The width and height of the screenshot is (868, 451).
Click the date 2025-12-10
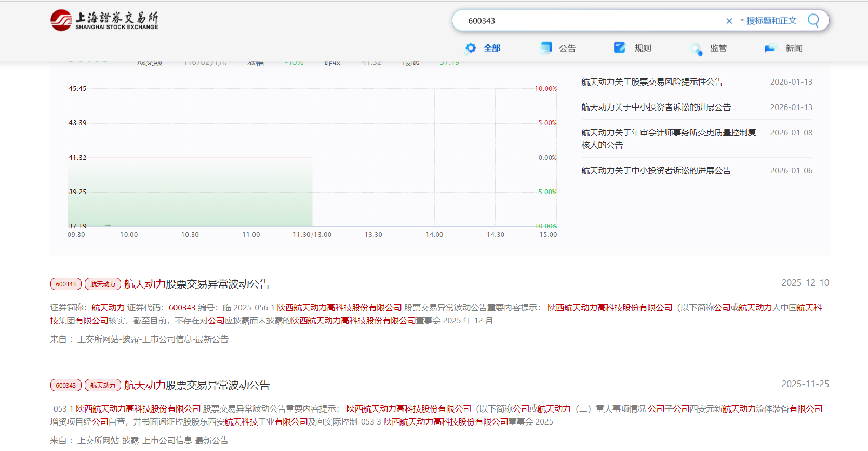coord(805,283)
